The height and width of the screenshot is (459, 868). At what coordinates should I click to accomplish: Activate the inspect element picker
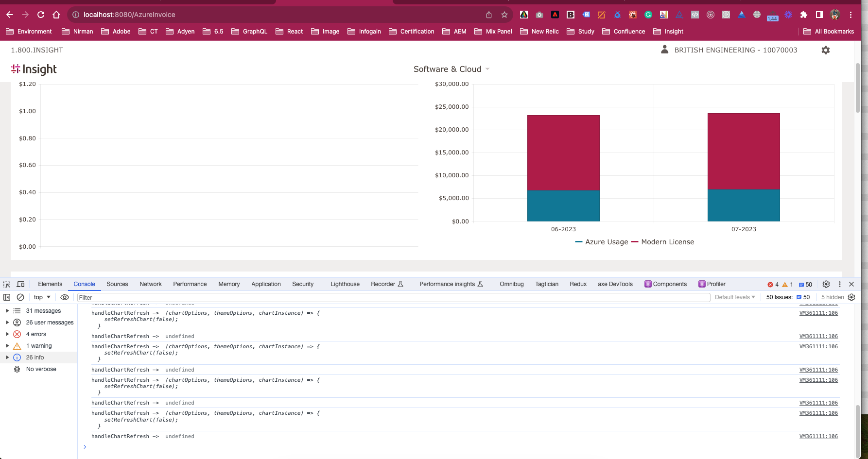click(x=7, y=284)
